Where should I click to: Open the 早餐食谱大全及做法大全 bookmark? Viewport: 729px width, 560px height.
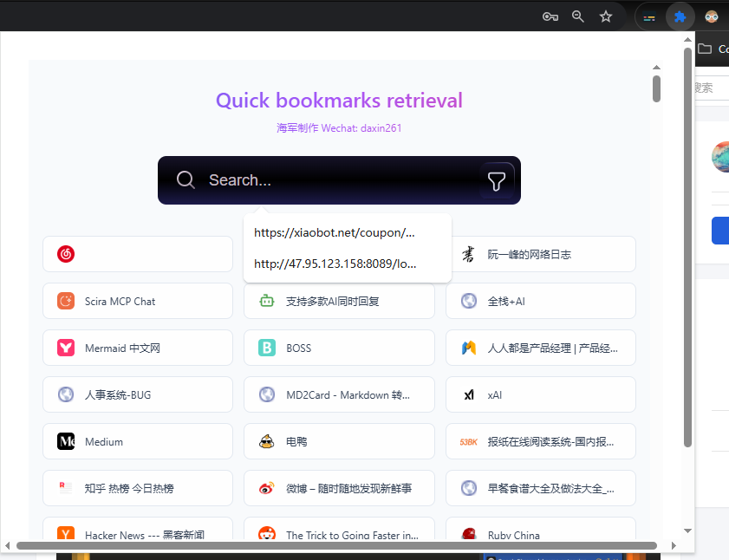(x=540, y=488)
